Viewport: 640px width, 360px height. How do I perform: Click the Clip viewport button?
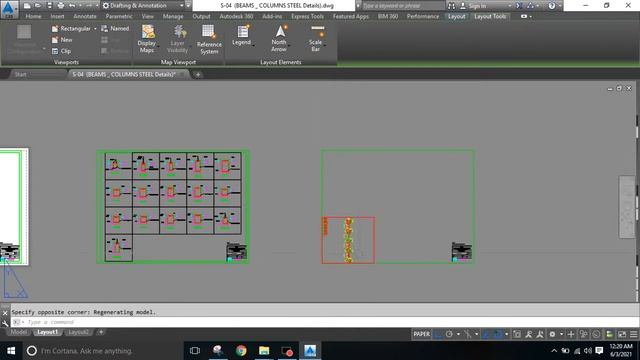click(61, 51)
